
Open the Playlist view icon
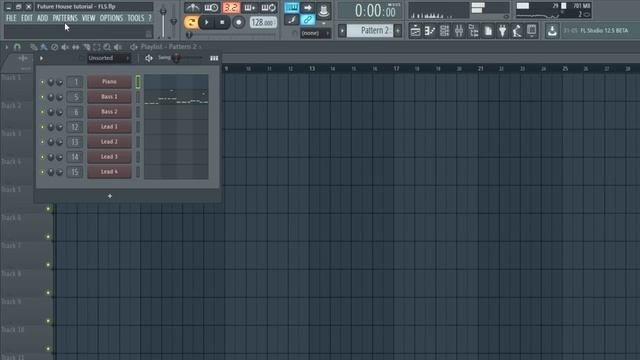tap(416, 31)
